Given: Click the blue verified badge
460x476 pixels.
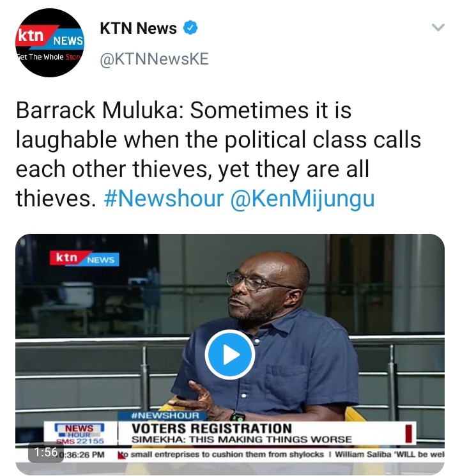Looking at the screenshot, I should (190, 27).
